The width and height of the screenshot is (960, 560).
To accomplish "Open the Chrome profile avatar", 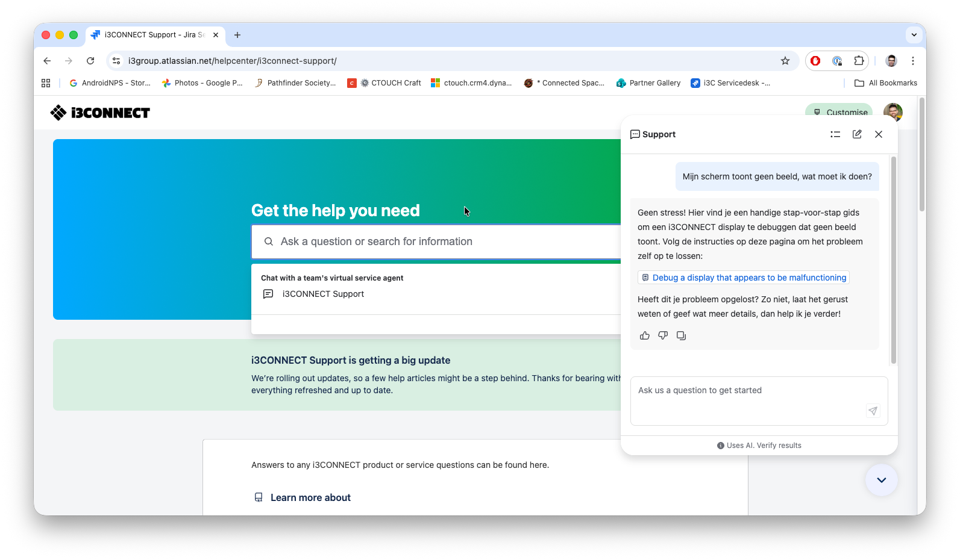I will point(891,61).
